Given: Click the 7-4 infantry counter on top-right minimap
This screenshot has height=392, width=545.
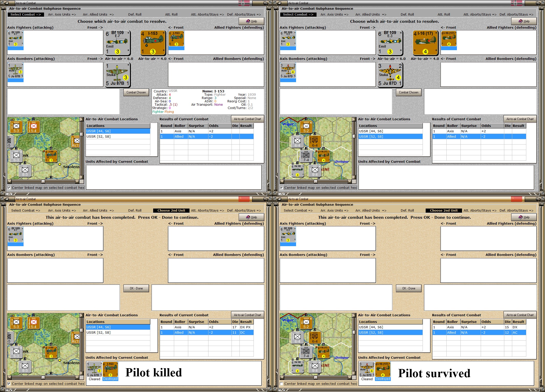Looking at the screenshot, I should (306, 156).
